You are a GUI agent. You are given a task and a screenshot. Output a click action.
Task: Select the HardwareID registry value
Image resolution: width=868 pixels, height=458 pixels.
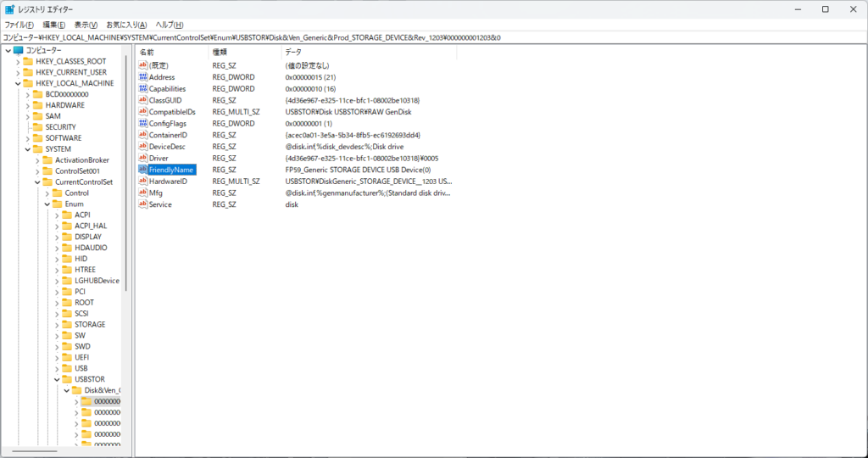pyautogui.click(x=167, y=182)
